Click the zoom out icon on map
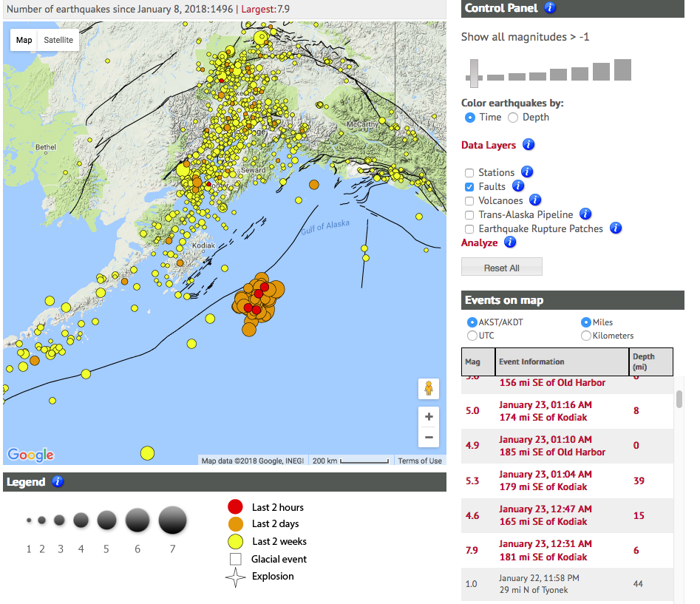 tap(429, 437)
